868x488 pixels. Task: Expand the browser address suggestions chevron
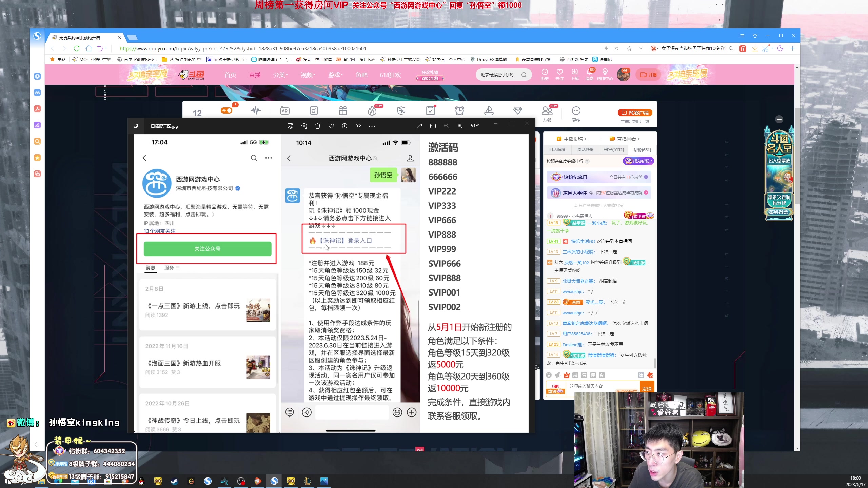point(641,48)
